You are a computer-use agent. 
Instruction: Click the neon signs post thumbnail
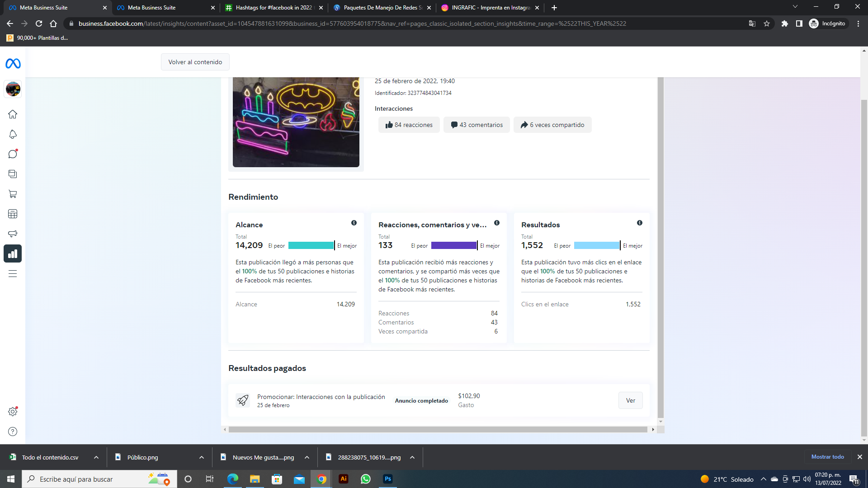click(x=296, y=122)
